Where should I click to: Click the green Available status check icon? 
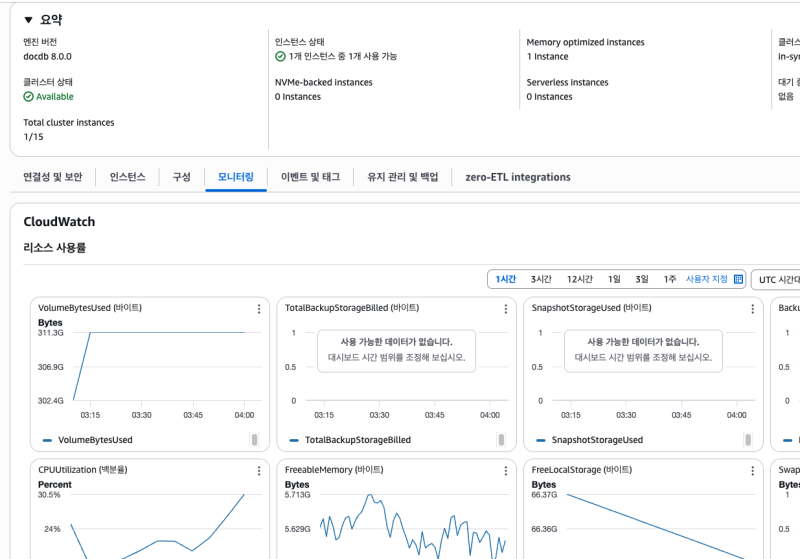(28, 97)
